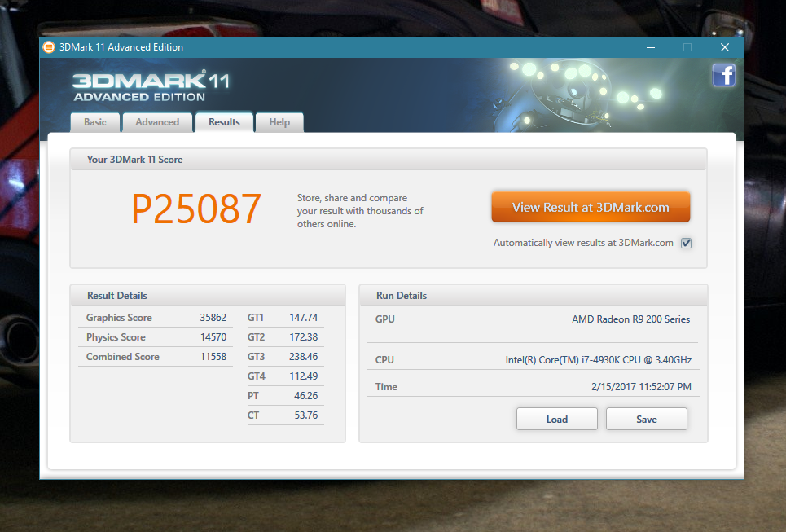This screenshot has height=532, width=786.
Task: Click the Combined Score label
Action: pos(123,357)
